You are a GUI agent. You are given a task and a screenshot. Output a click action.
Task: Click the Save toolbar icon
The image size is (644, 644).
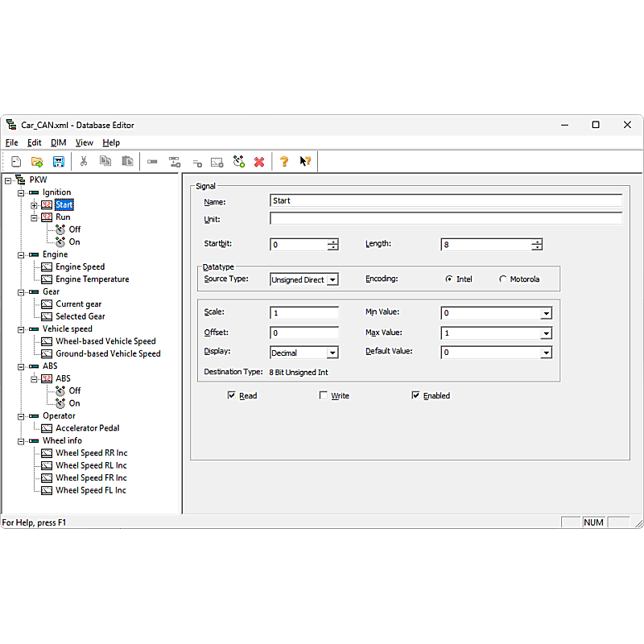pyautogui.click(x=58, y=161)
